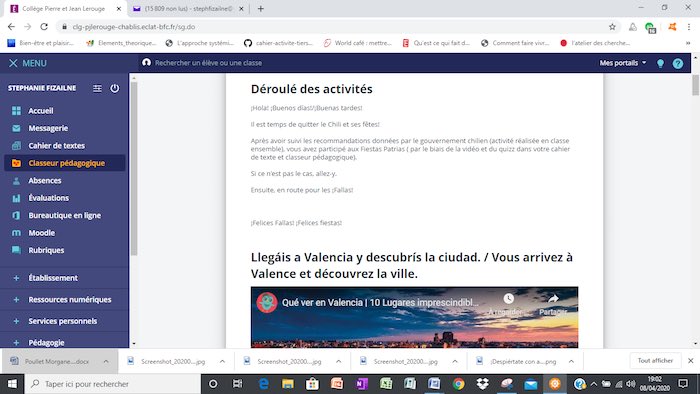
Task: Click the sidebar scrollbar
Action: (x=134, y=169)
